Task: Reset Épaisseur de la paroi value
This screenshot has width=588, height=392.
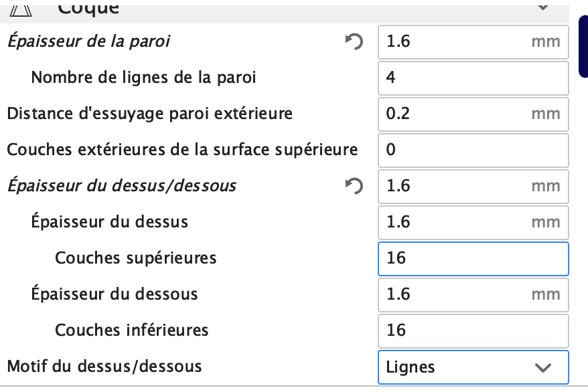Action: click(354, 41)
